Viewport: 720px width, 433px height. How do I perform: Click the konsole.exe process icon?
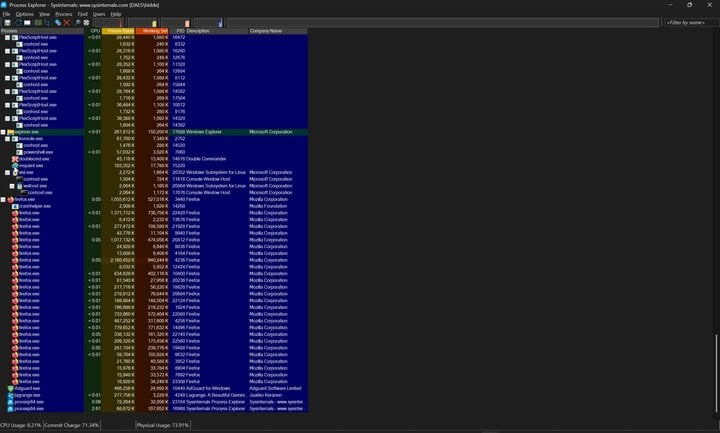pyautogui.click(x=15, y=139)
